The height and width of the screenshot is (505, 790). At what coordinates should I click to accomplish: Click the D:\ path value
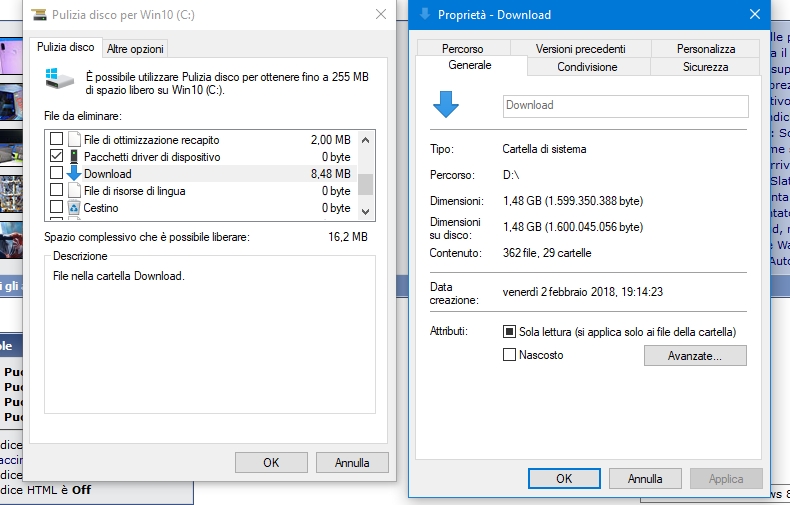[x=511, y=175]
